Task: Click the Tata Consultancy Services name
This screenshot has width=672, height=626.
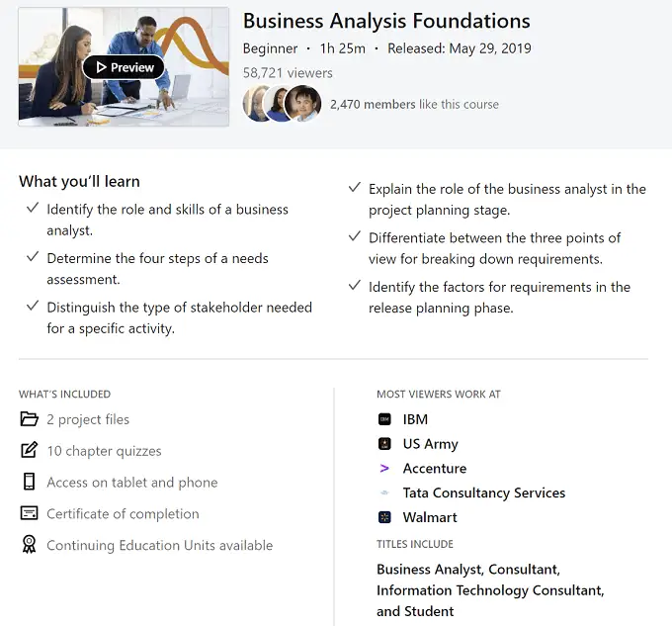Action: click(x=484, y=492)
